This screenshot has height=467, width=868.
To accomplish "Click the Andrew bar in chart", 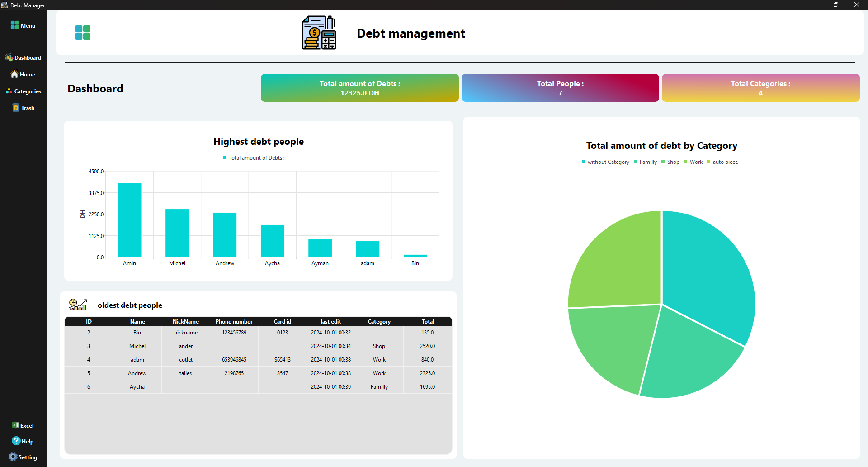I will [225, 235].
